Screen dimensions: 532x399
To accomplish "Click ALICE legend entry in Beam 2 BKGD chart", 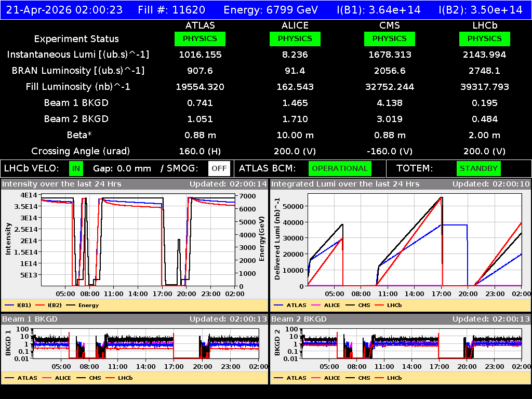I will coord(326,378).
